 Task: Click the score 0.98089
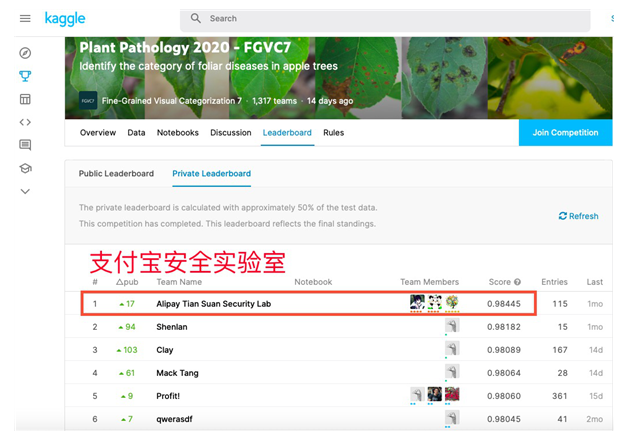(504, 350)
